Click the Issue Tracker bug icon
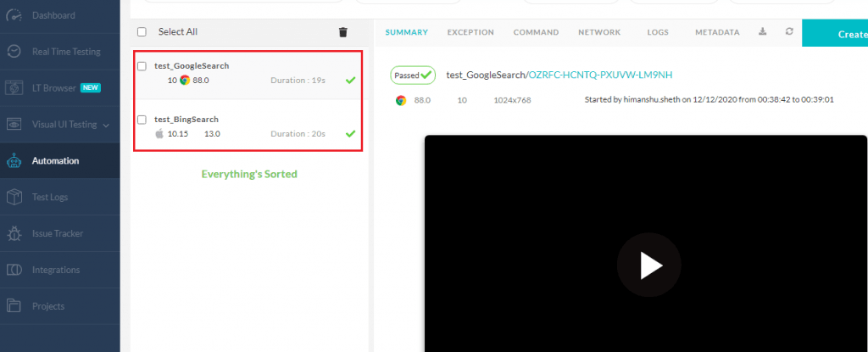Screen dimensions: 868x352 (x=14, y=233)
